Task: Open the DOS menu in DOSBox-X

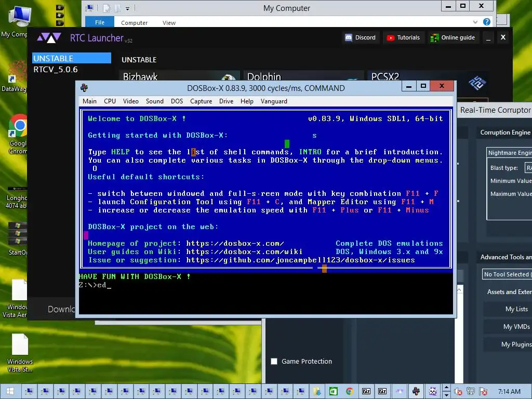Action: click(x=177, y=101)
